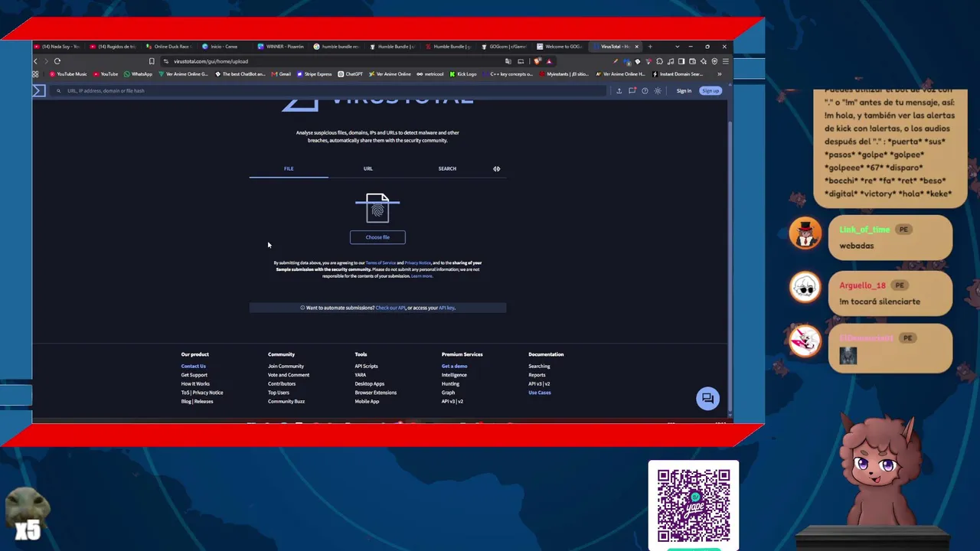Open the Join Community footer link
Viewport: 980px width, 551px height.
pyautogui.click(x=286, y=367)
